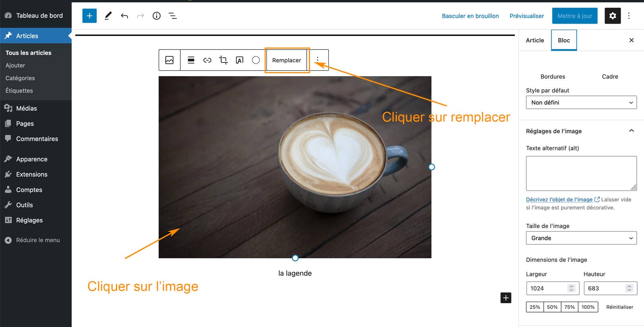Viewport: 644px width, 327px height.
Task: Click Ajouter in Articles submenu
Action: pos(15,65)
